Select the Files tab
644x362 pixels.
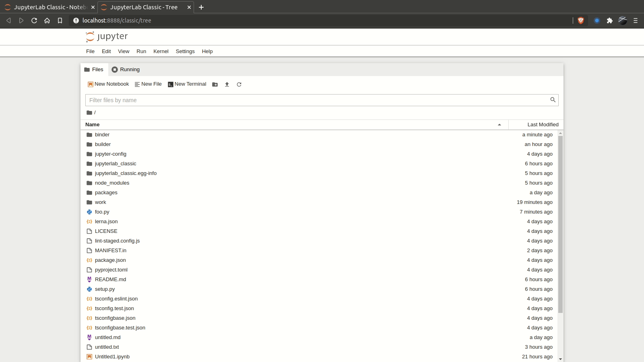tap(94, 70)
